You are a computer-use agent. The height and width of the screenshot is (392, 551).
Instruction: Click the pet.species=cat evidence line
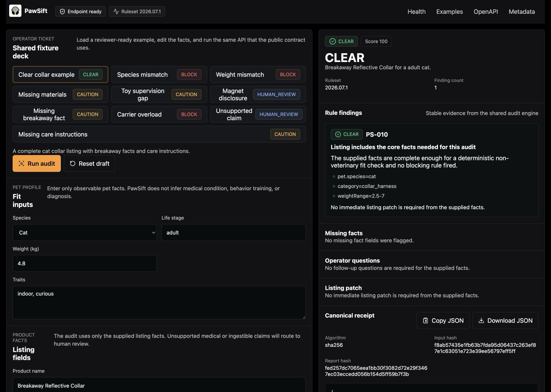click(357, 176)
